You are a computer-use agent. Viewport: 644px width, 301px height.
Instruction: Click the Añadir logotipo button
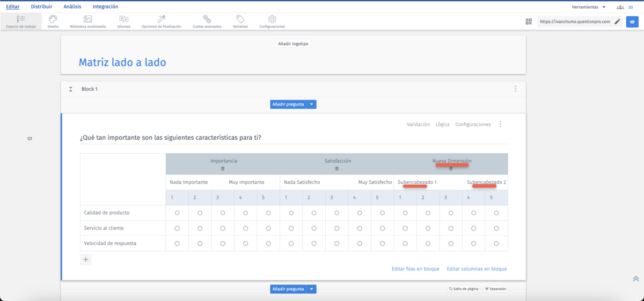[x=292, y=44]
